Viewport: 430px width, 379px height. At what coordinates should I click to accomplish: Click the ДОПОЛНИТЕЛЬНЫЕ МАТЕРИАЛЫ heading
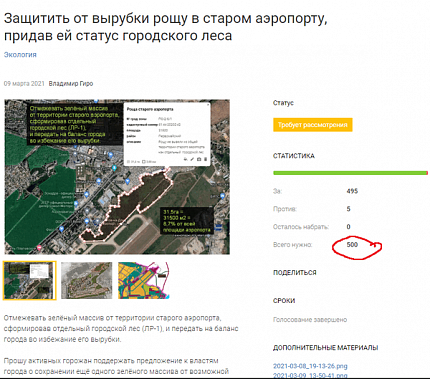point(326,348)
